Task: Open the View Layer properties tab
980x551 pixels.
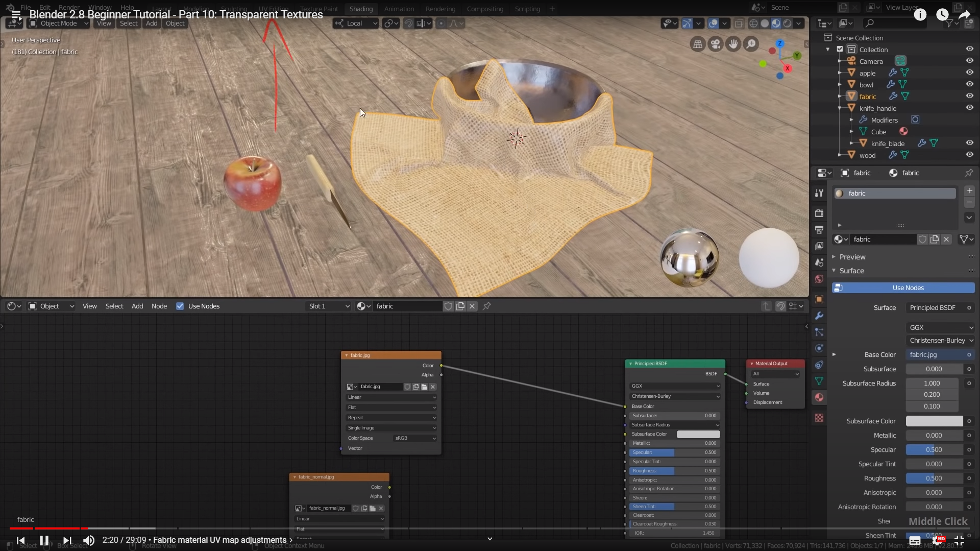Action: pyautogui.click(x=819, y=246)
